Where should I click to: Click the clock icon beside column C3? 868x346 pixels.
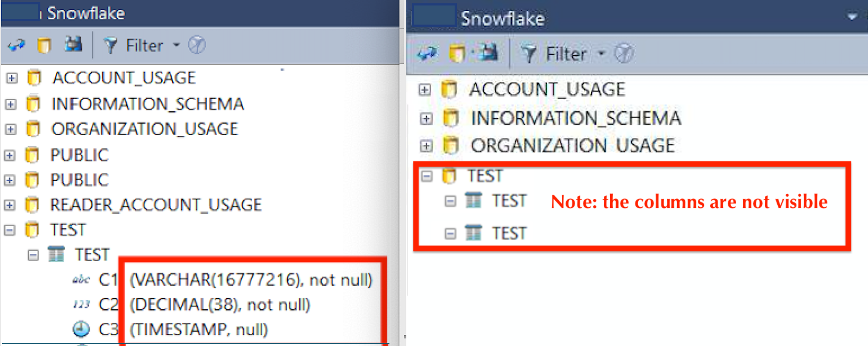click(81, 329)
